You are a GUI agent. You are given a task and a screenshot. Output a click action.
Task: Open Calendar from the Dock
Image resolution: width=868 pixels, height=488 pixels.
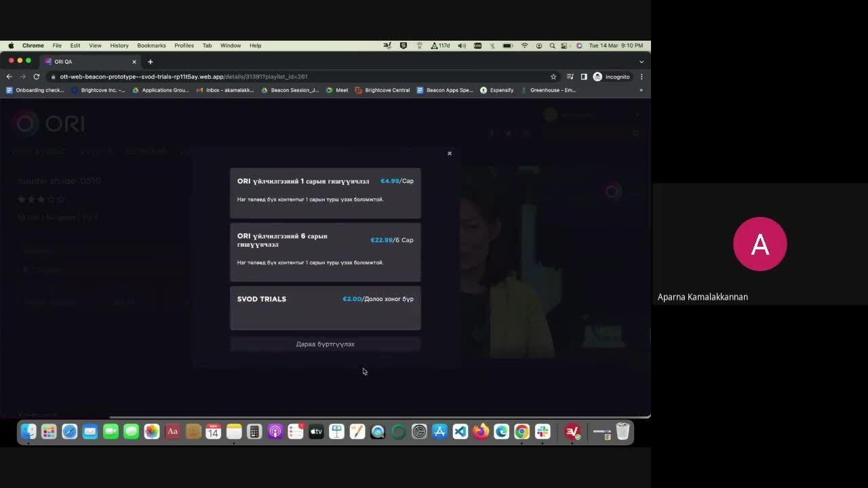[x=214, y=432]
